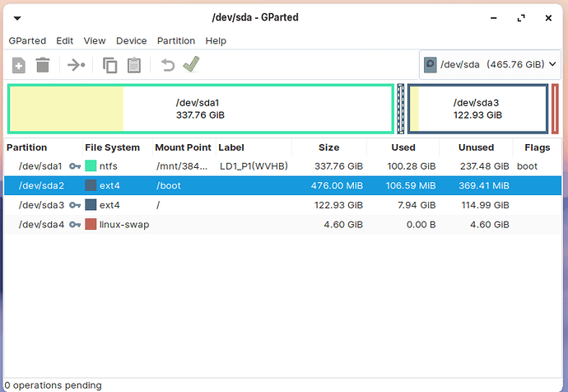Open the Partition menu
The height and width of the screenshot is (392, 568).
click(x=176, y=40)
